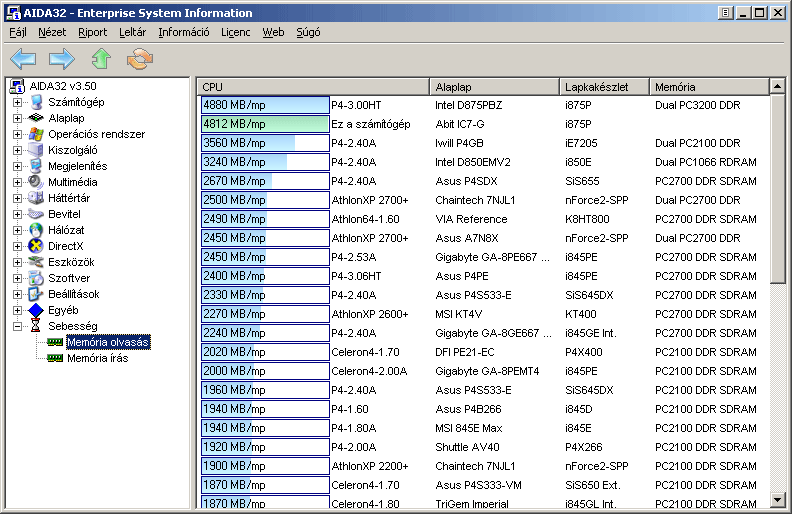
Task: Select the 4880 MB/mp benchmark bar
Action: [265, 105]
